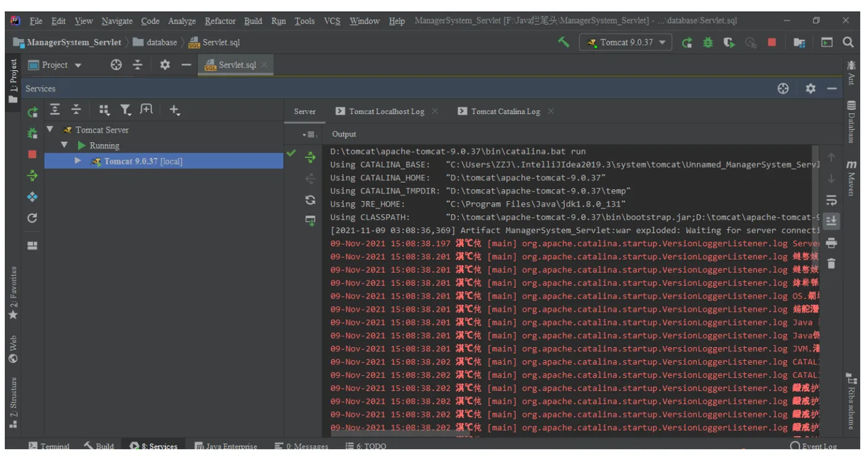Click the Deploy All icon in the Services sidebar
Screen dimensions: 868x457
pos(33,176)
